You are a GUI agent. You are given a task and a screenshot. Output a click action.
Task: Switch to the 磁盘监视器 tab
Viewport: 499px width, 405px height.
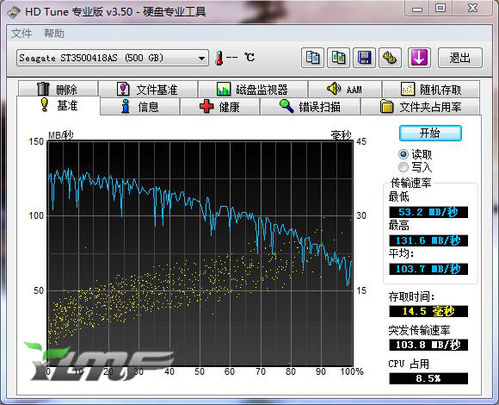pos(253,89)
